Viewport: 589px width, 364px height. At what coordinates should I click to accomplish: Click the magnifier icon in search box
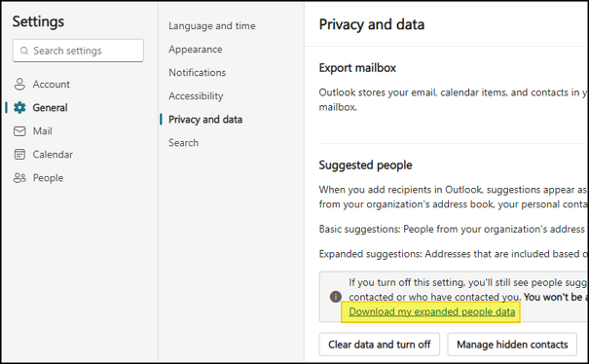pyautogui.click(x=24, y=51)
